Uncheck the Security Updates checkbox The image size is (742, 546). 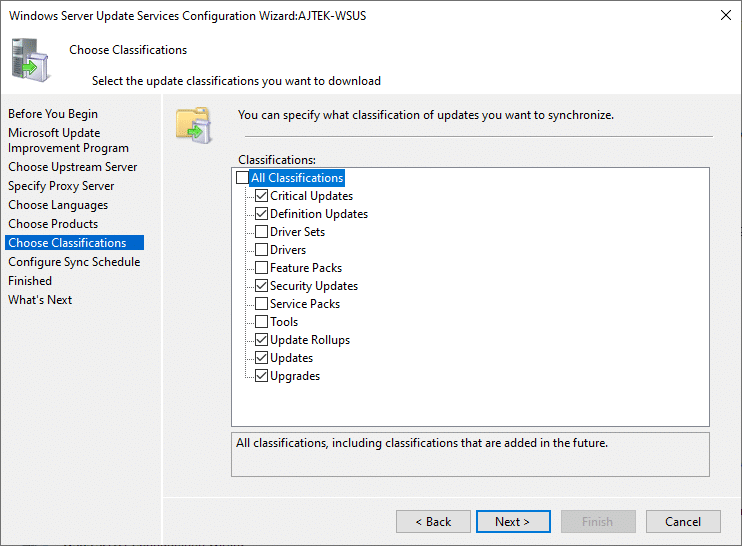click(x=261, y=285)
